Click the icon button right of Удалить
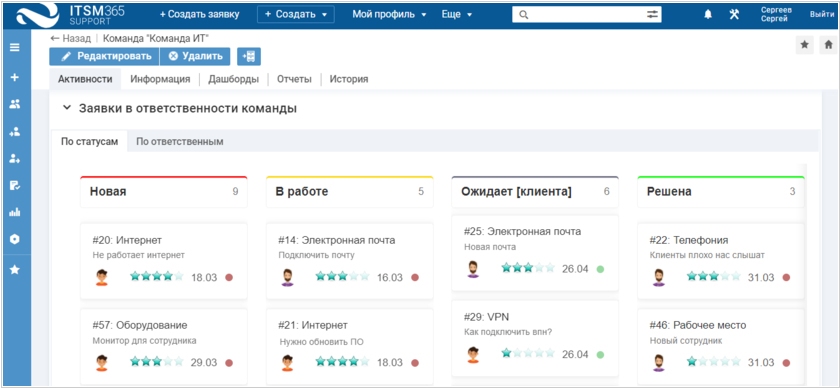Screen dimensions: 840x388 249,56
